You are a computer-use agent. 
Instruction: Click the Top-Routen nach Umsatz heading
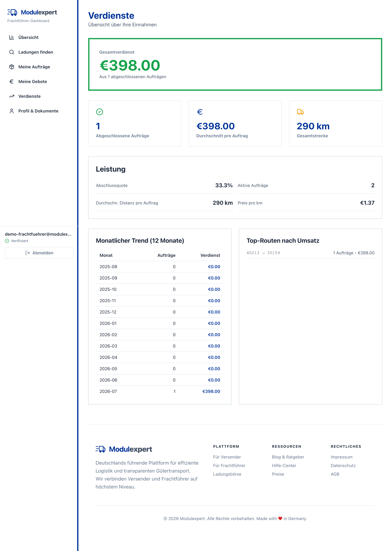pyautogui.click(x=283, y=241)
